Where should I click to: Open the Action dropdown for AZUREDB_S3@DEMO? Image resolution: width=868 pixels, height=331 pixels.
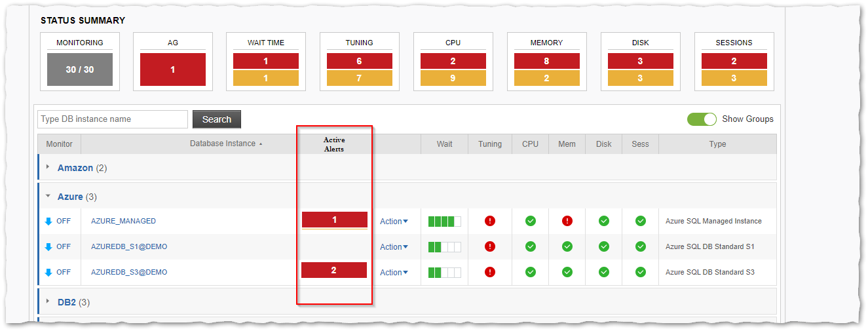tap(394, 273)
